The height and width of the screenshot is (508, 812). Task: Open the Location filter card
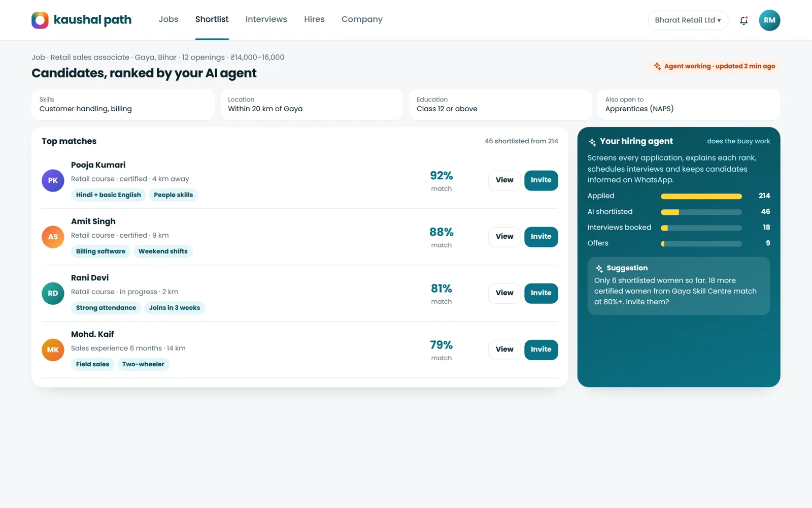(x=312, y=105)
